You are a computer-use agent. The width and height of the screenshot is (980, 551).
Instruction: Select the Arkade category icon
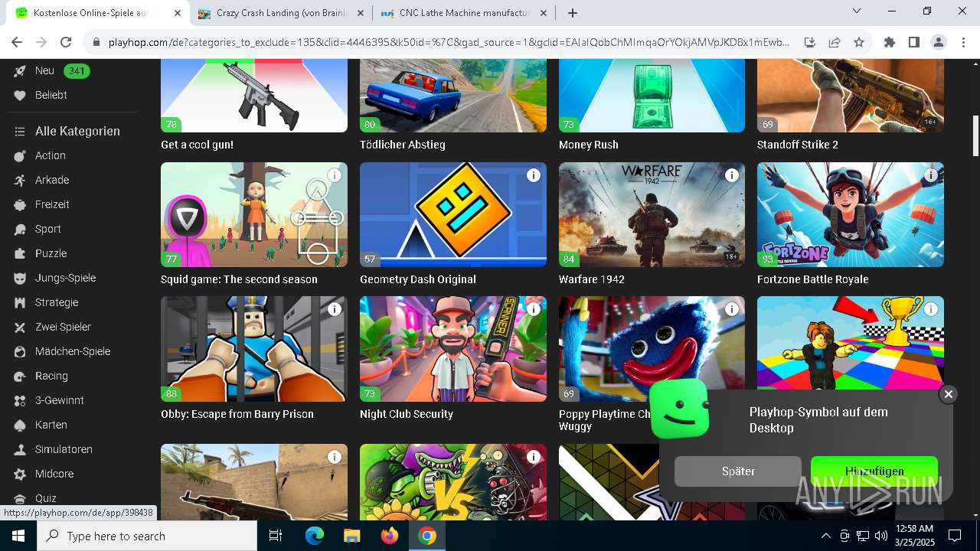point(20,180)
